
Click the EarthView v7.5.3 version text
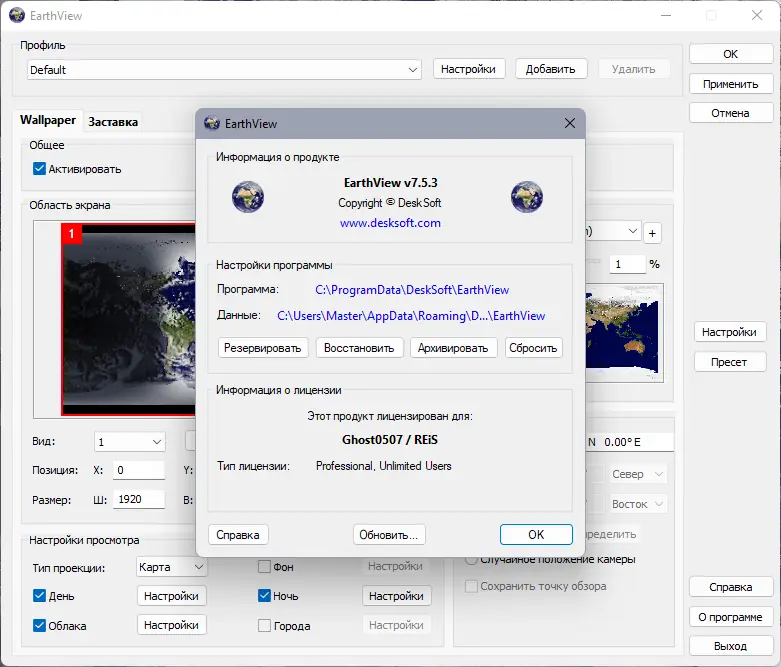[390, 183]
